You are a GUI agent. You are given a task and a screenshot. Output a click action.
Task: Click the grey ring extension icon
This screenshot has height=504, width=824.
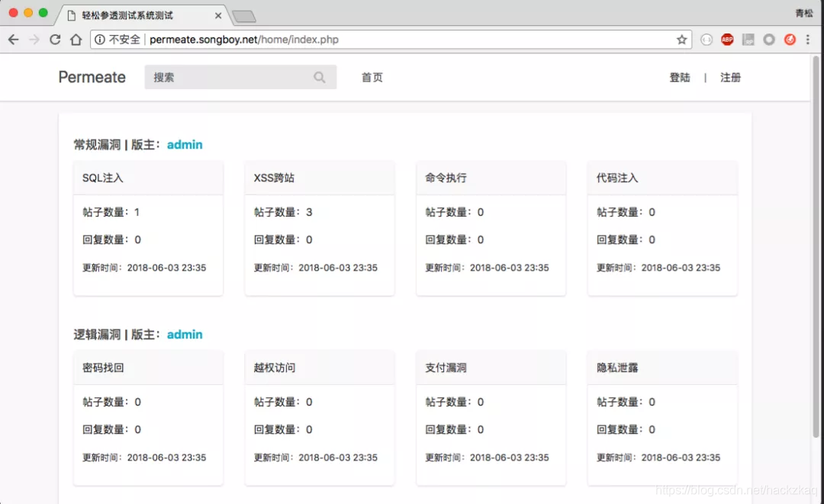tap(769, 40)
